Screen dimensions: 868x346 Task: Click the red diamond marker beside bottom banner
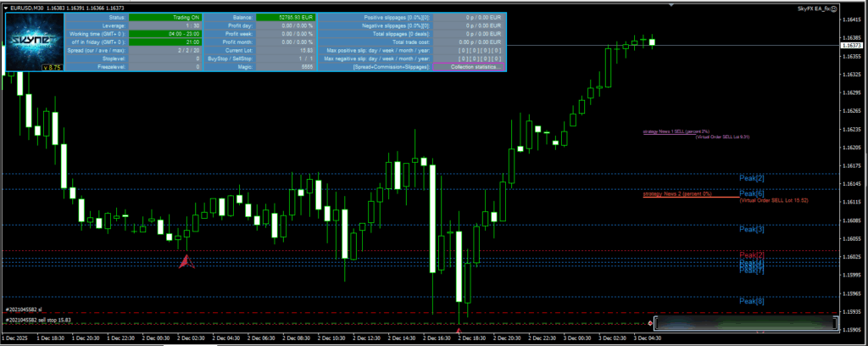tap(650, 323)
